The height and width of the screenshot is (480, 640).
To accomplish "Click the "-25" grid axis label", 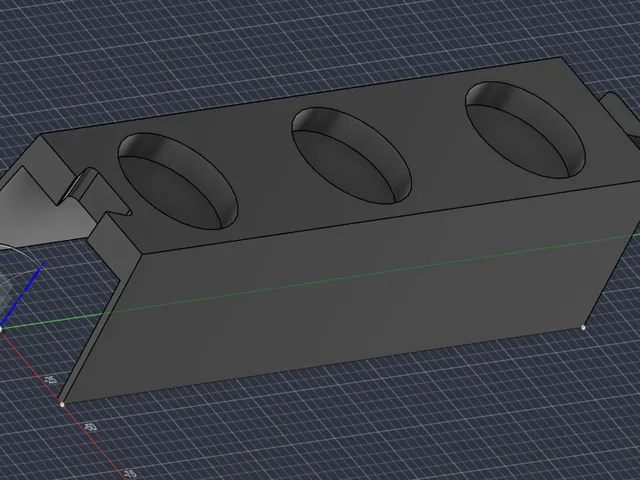I will [50, 380].
